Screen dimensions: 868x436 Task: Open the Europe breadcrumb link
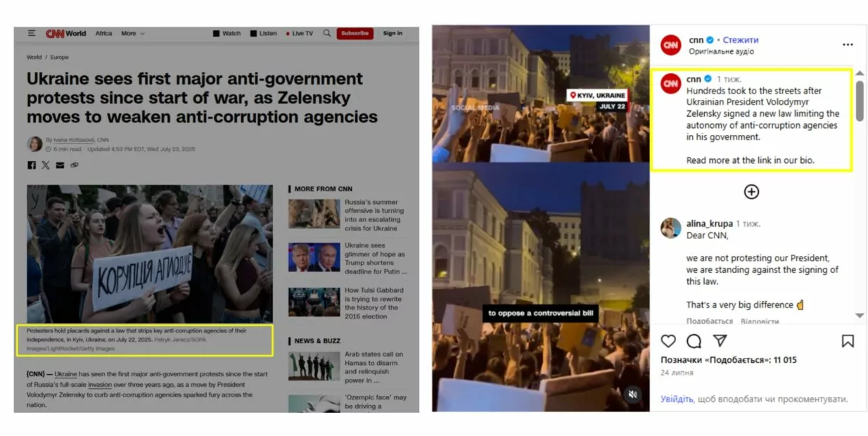pos(59,57)
